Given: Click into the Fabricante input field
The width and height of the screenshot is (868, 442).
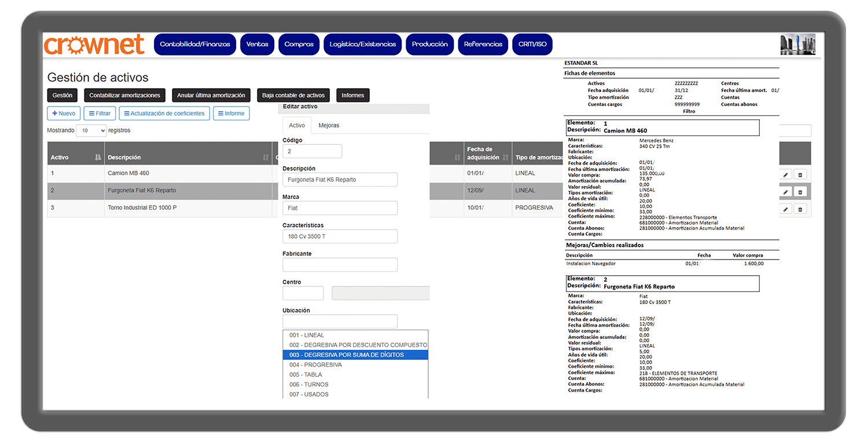Looking at the screenshot, I should pos(340,265).
